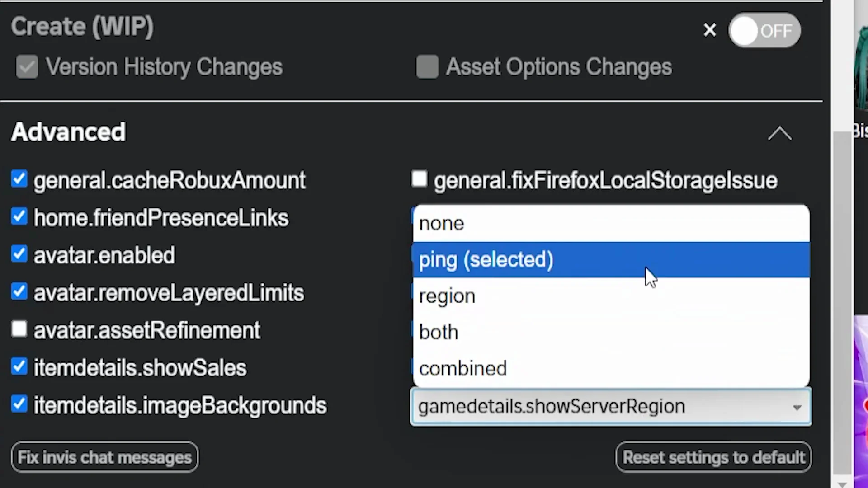Open the gamedetails.showServerRegion dropdown
Screen dimensions: 868x488
610,406
